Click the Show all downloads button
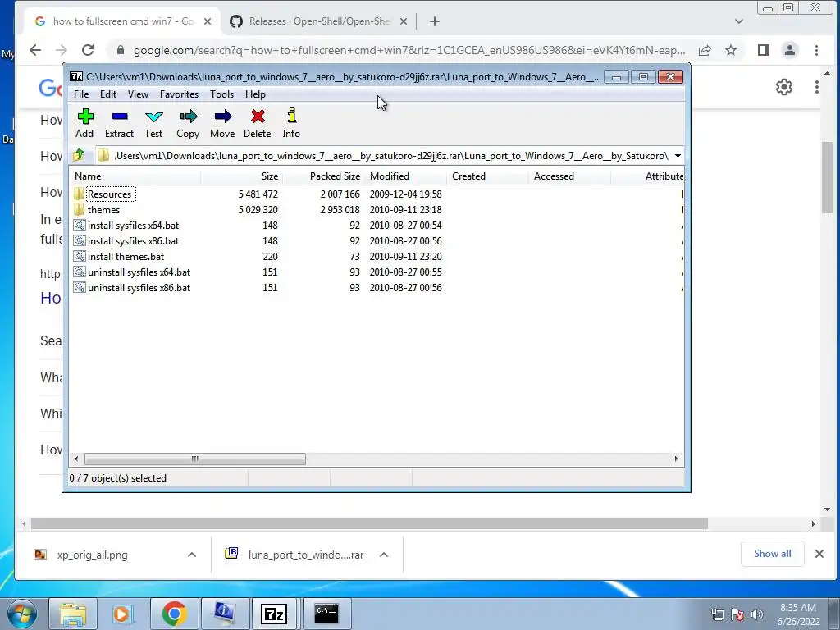Viewport: 840px width, 630px height. point(772,554)
